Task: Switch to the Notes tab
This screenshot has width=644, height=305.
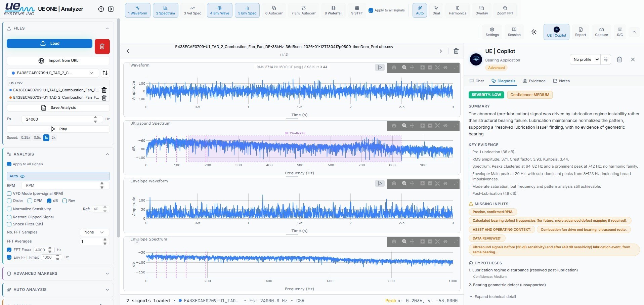Action: point(561,81)
